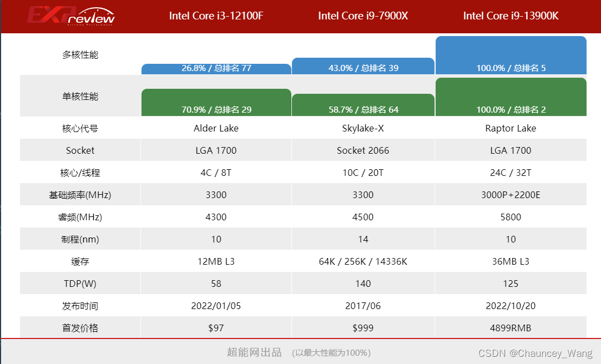Image resolution: width=601 pixels, height=364 pixels.
Task: Click the 制程(nm) row label
Action: coord(80,240)
